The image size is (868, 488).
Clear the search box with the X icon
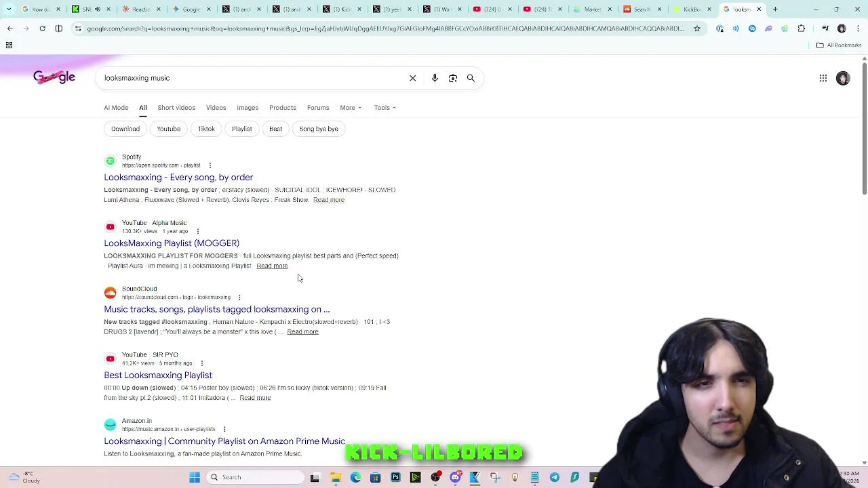[412, 78]
